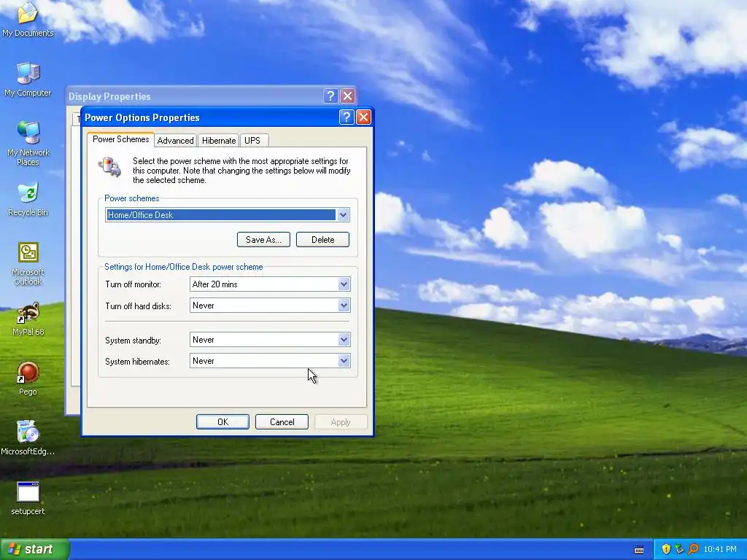
Task: Close the Power Options Properties dialog
Action: (363, 117)
